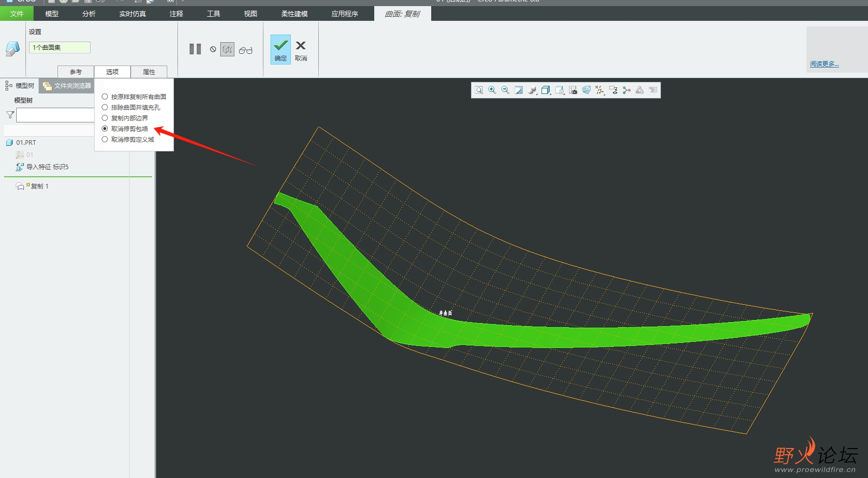Viewport: 868px width, 478px height.
Task: Select 01.PRT in the model tree
Action: coord(21,143)
